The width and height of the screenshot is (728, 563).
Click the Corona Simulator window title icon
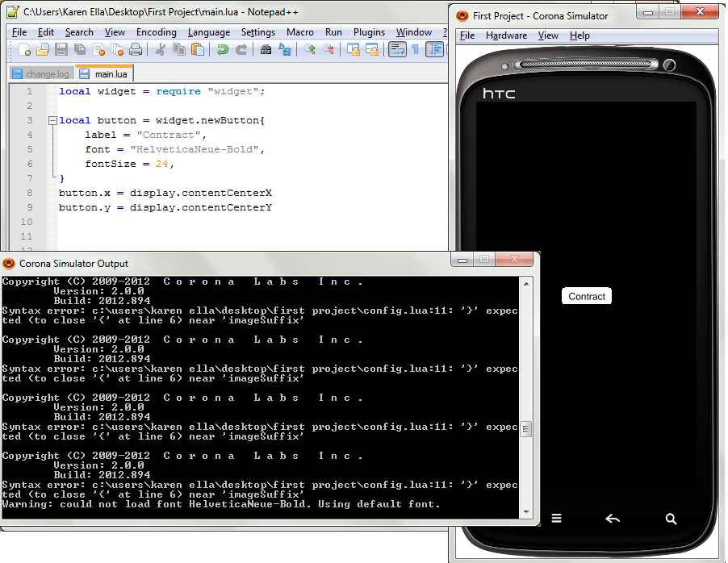(x=462, y=16)
